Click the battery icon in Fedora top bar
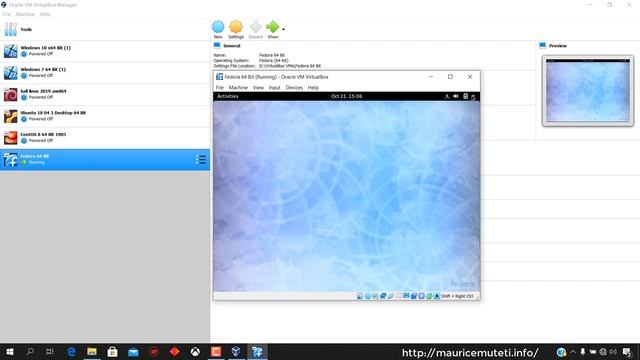 coord(465,96)
